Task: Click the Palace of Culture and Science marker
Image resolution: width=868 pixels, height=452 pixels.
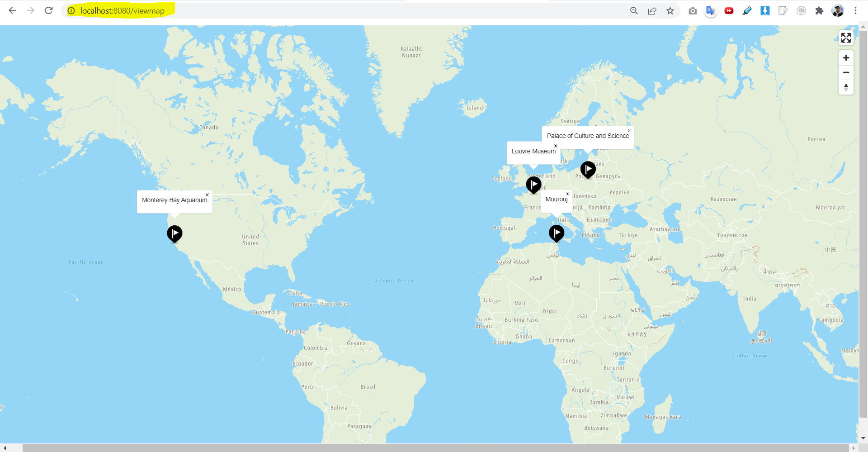Action: click(x=588, y=170)
